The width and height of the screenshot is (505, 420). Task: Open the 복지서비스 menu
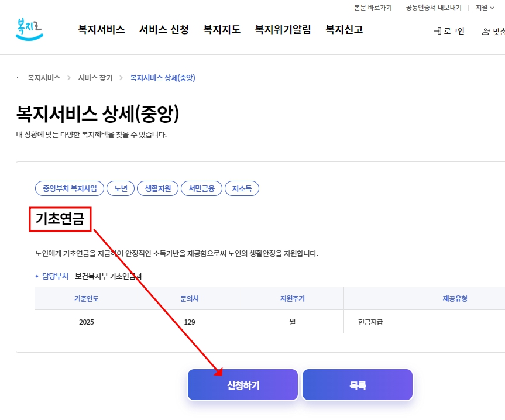(x=101, y=29)
